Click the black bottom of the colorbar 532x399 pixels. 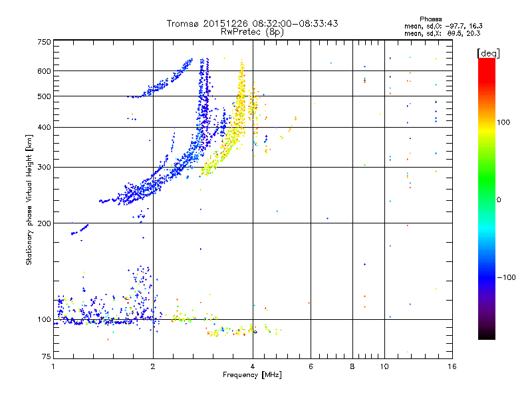(x=487, y=335)
